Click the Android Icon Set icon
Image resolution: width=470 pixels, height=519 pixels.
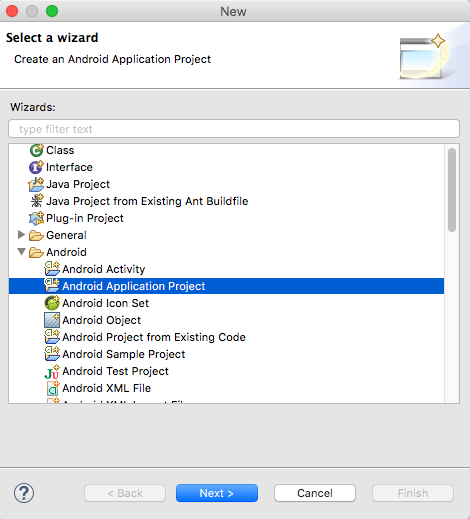tap(52, 303)
